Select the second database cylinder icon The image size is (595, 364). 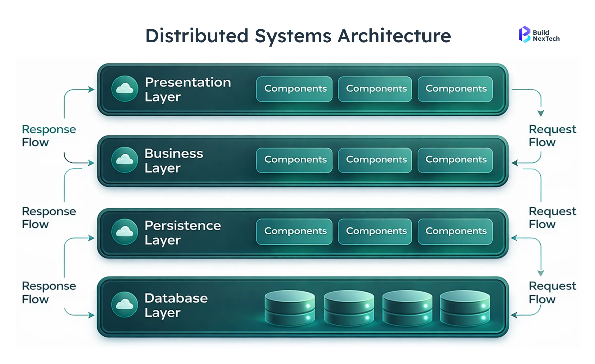(349, 308)
